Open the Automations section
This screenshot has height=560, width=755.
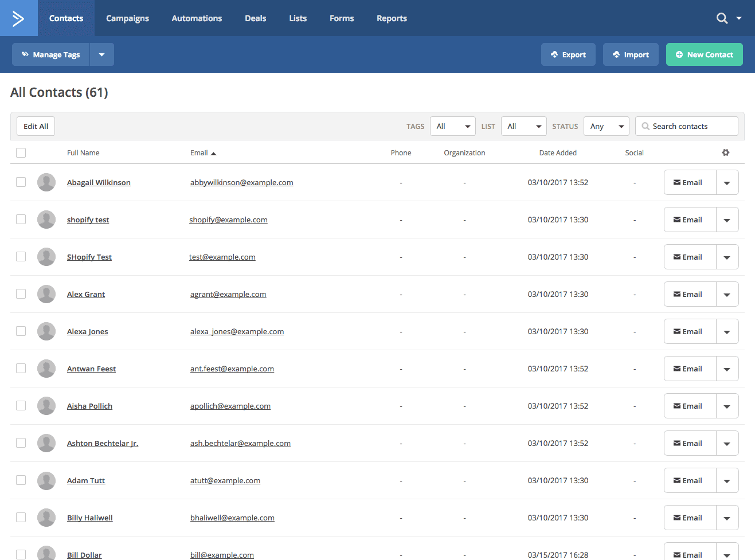point(197,18)
